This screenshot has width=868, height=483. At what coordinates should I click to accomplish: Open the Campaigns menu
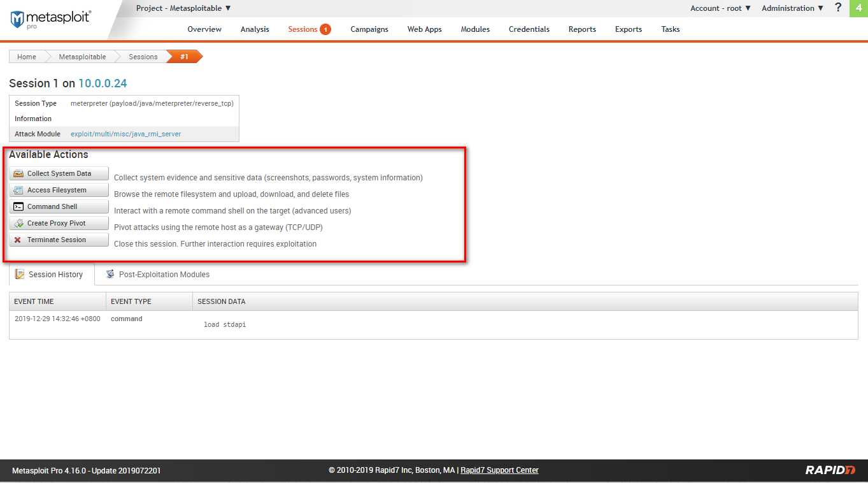coord(369,29)
